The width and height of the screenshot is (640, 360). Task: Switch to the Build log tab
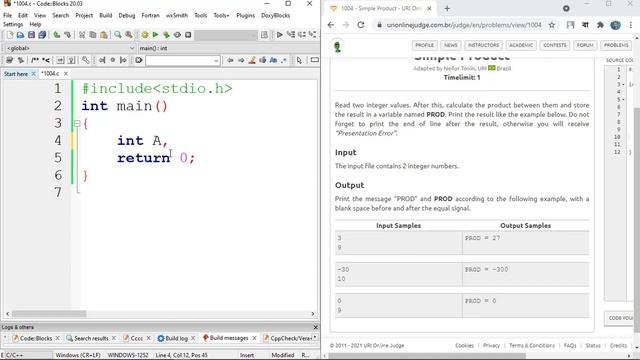(176, 338)
